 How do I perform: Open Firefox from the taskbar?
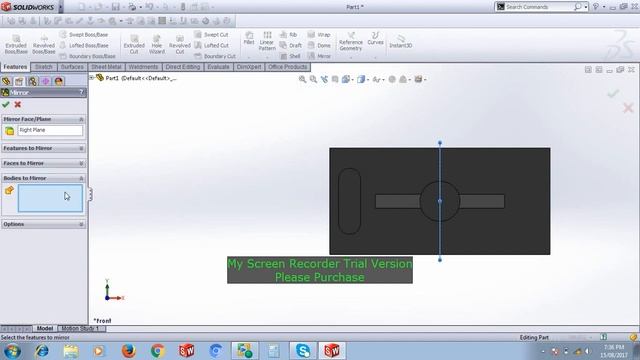pos(129,351)
